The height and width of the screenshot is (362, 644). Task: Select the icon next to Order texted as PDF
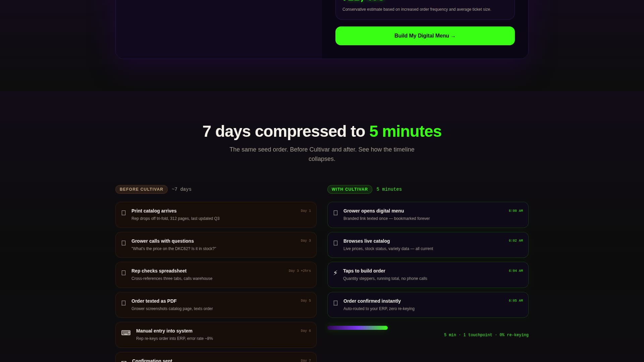123,303
